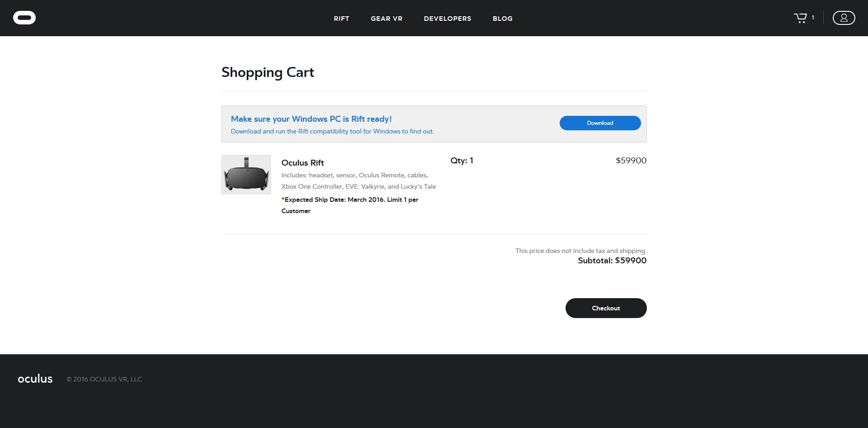Click the 'Make sure your Windows PC is Rift ready!' heading
Image resolution: width=868 pixels, height=428 pixels.
[x=311, y=119]
